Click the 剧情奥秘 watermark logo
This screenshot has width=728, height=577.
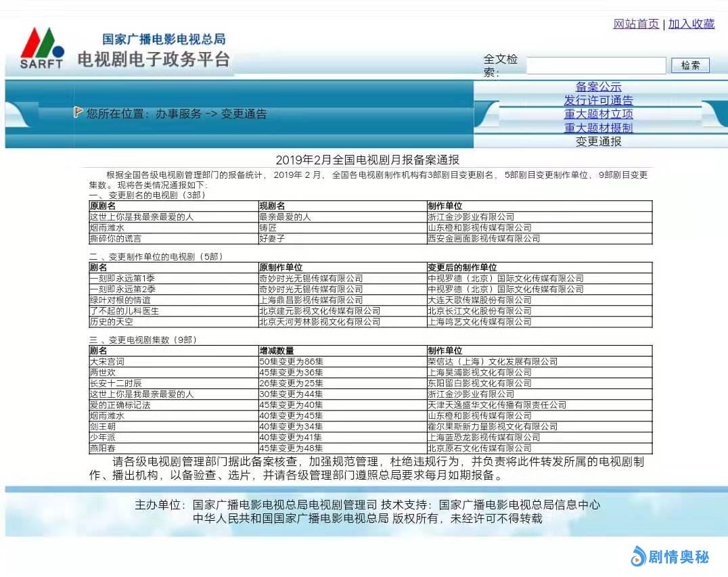670,557
